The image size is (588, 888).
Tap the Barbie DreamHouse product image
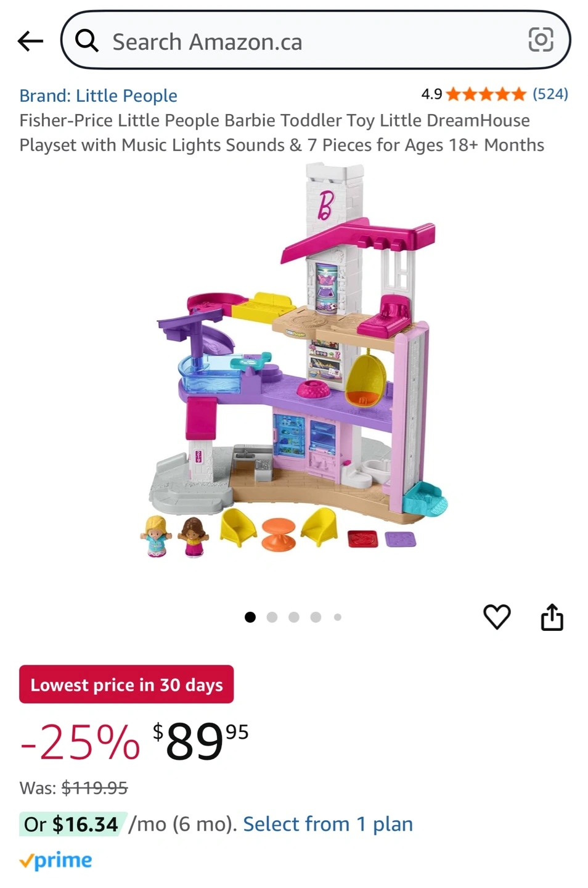point(294,361)
